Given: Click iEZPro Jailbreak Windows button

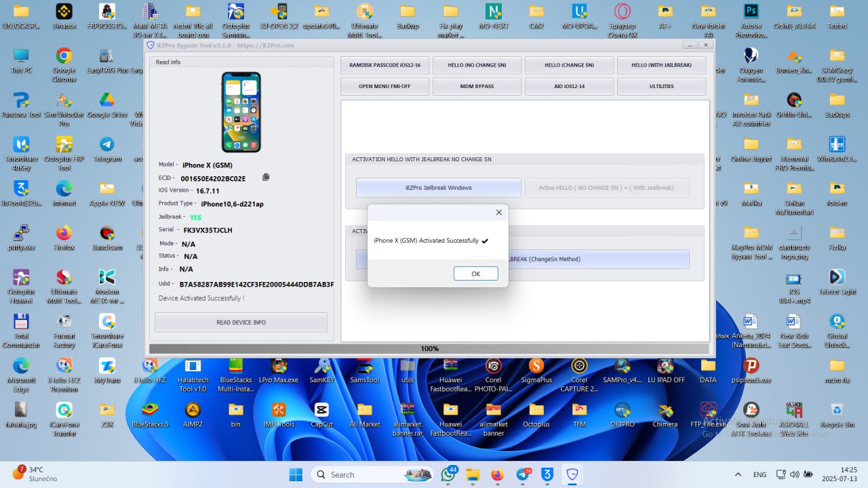Looking at the screenshot, I should click(438, 188).
